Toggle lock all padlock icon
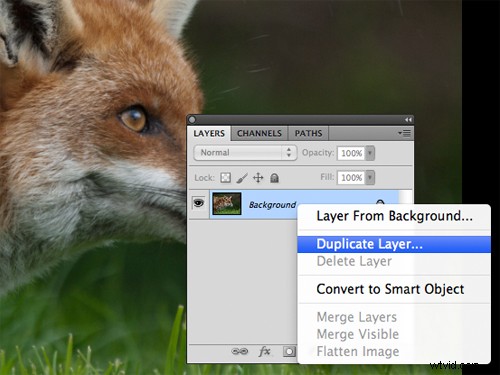Image resolution: width=500 pixels, height=375 pixels. (x=274, y=178)
